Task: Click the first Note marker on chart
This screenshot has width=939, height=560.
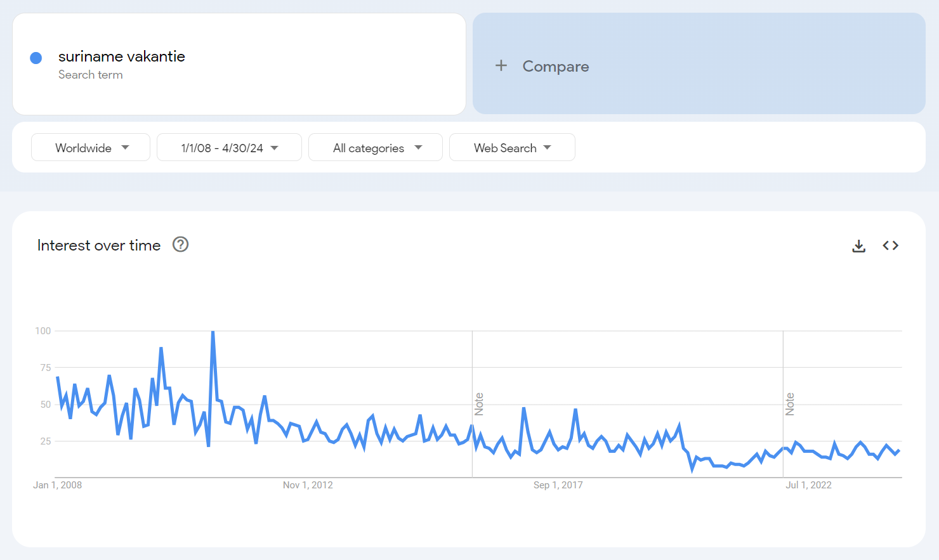Action: pyautogui.click(x=479, y=404)
